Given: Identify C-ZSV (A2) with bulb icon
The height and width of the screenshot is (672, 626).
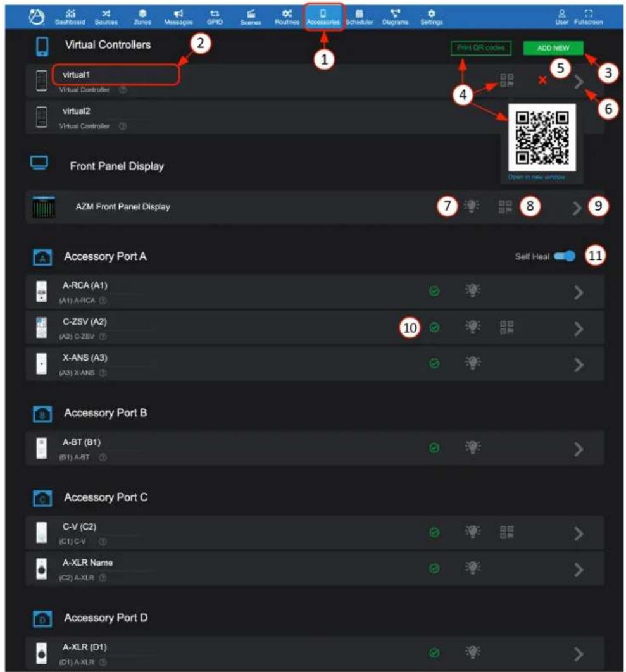Looking at the screenshot, I should [473, 327].
